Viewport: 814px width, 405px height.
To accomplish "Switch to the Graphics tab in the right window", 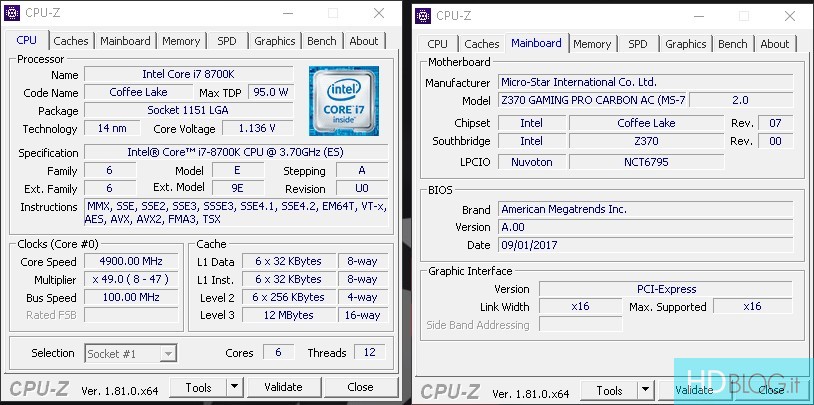I will click(685, 44).
